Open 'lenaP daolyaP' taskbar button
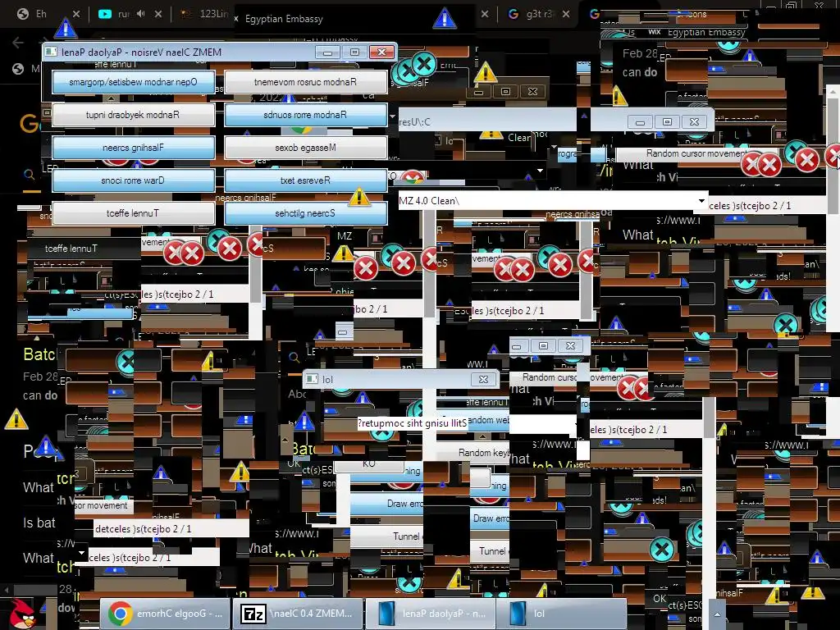 tap(430, 614)
